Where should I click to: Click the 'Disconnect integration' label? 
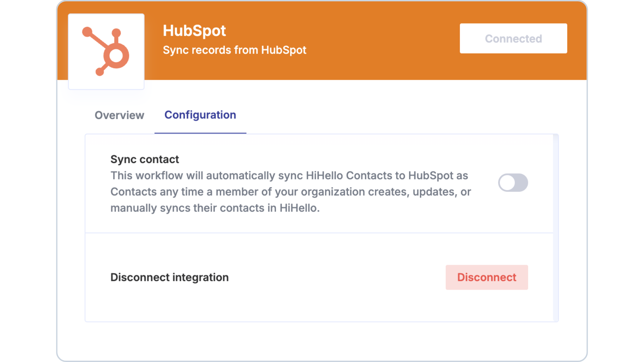pos(169,277)
